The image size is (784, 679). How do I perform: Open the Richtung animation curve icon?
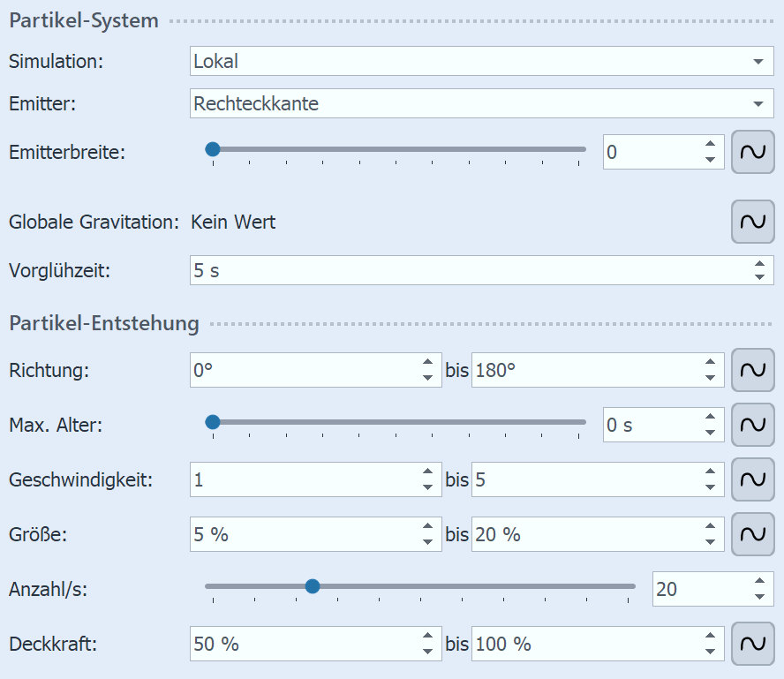(x=752, y=370)
